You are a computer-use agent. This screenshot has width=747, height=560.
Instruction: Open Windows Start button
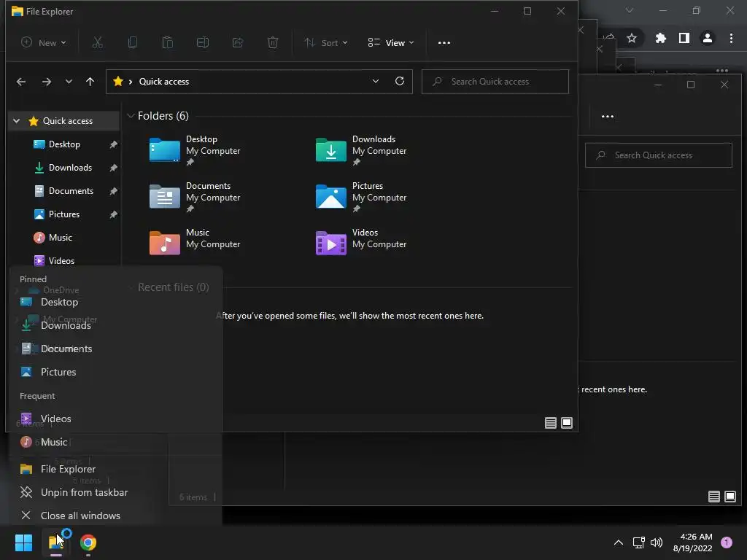click(x=23, y=542)
